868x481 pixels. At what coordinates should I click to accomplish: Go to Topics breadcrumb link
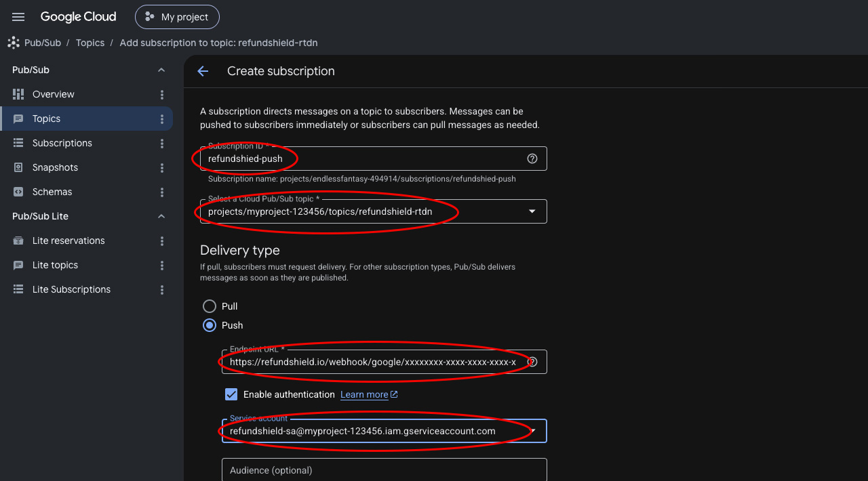[x=90, y=43]
